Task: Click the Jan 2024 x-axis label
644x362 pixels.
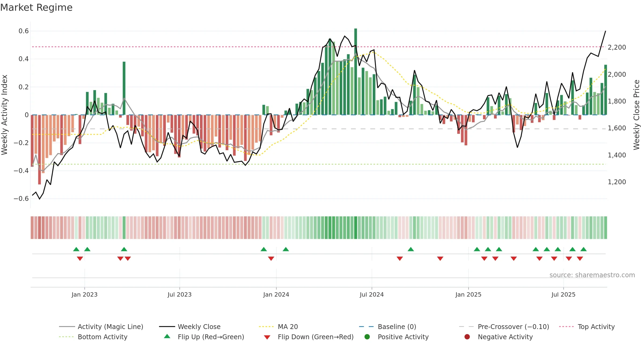Action: 276,294
